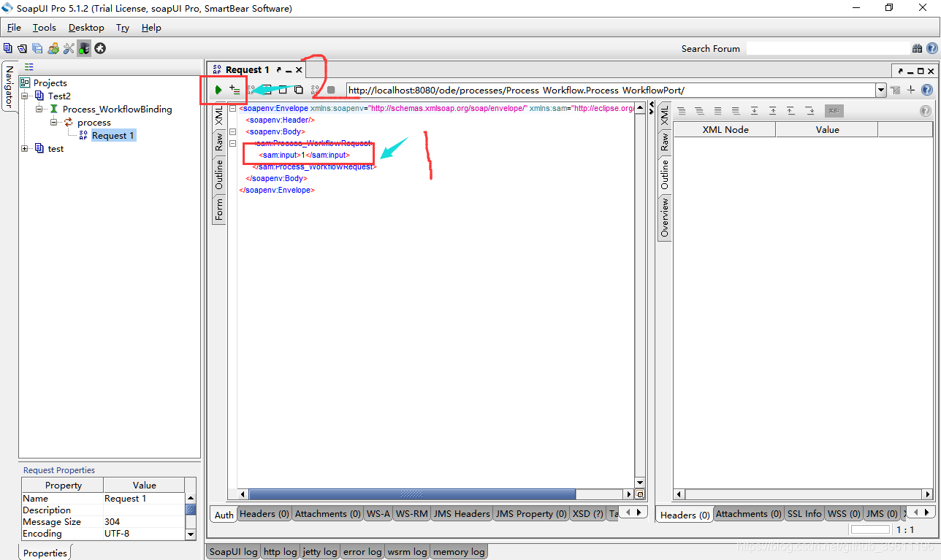Collapse the process operation node
This screenshot has width=941, height=560.
pos(54,122)
